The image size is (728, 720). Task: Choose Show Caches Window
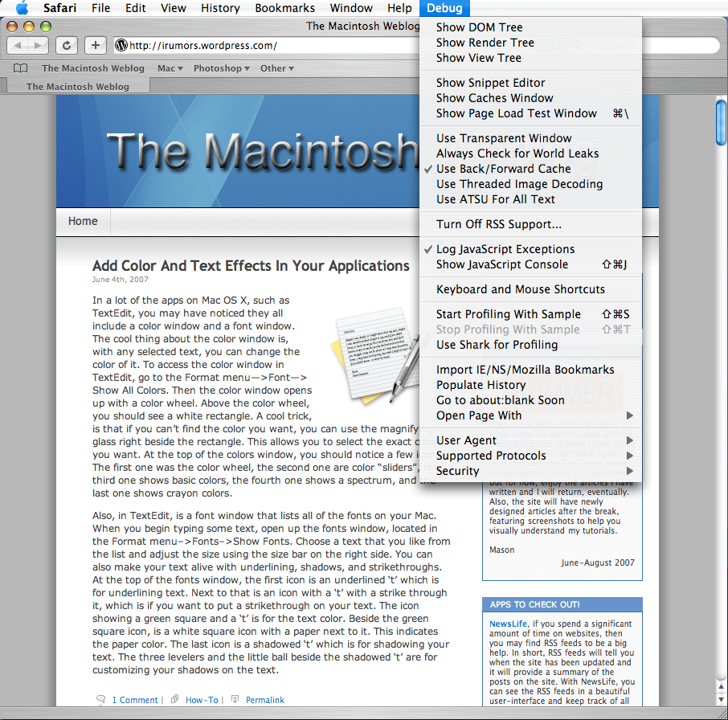(530, 98)
